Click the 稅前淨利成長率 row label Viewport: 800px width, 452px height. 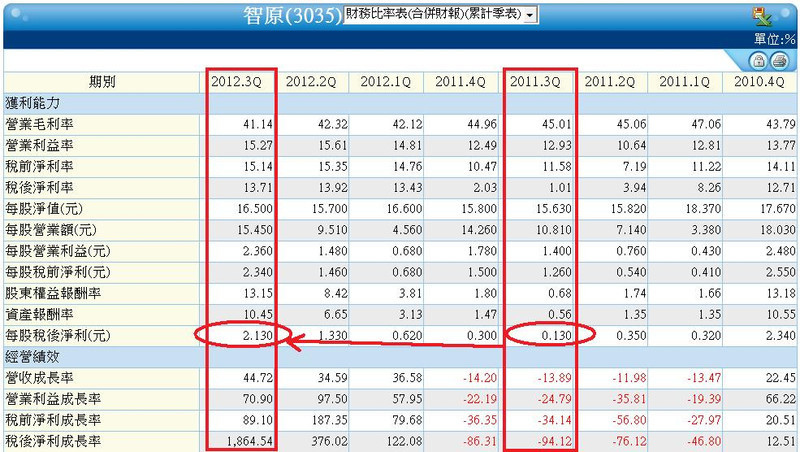click(x=53, y=420)
